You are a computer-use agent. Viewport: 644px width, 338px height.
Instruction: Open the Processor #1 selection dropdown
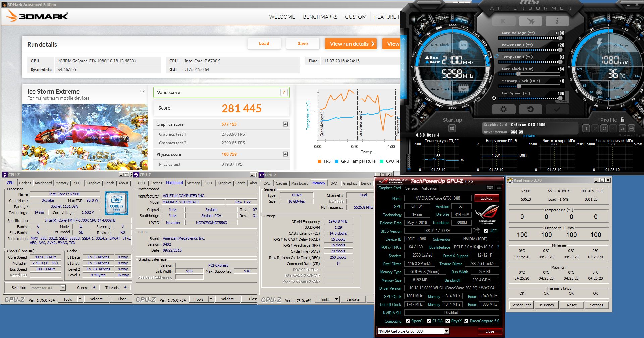click(x=63, y=288)
